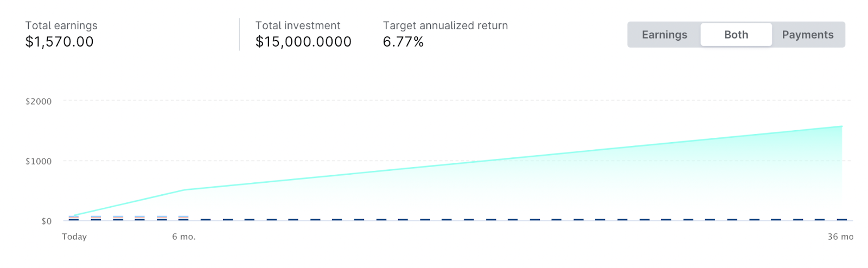Click the first payment bar above Today

coord(74,218)
